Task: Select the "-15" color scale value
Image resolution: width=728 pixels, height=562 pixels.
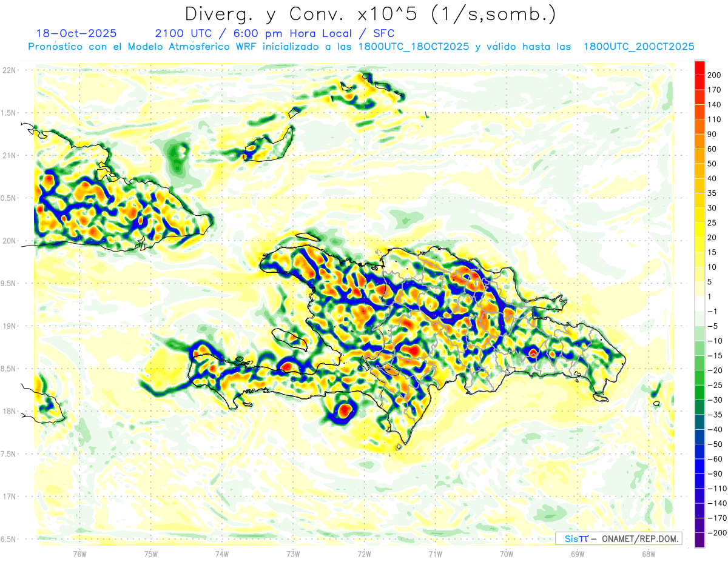Action: [x=714, y=355]
